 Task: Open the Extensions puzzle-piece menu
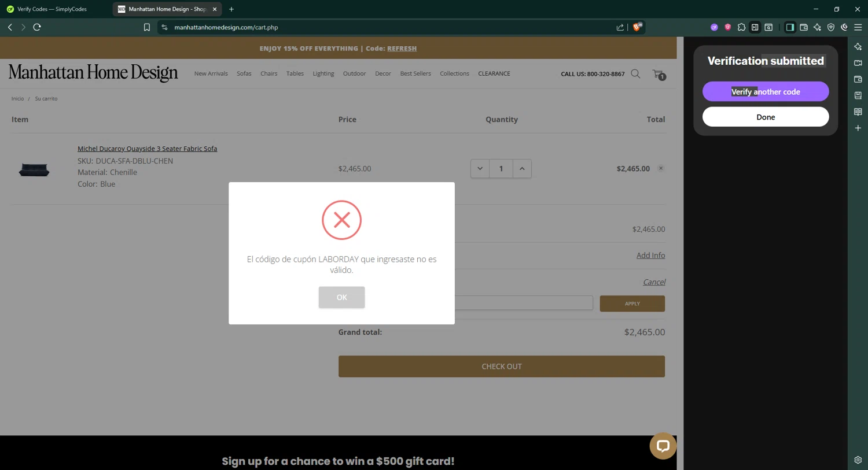click(x=741, y=27)
